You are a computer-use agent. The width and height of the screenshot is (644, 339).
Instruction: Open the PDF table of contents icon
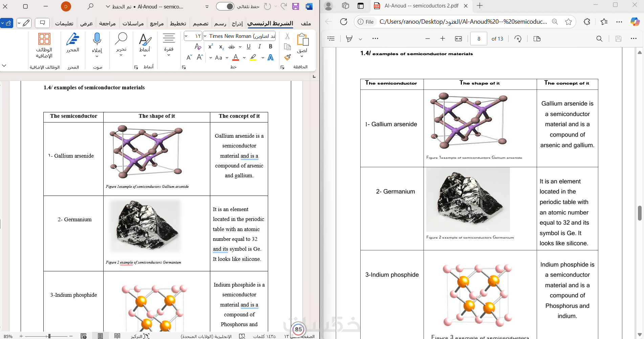pyautogui.click(x=331, y=39)
